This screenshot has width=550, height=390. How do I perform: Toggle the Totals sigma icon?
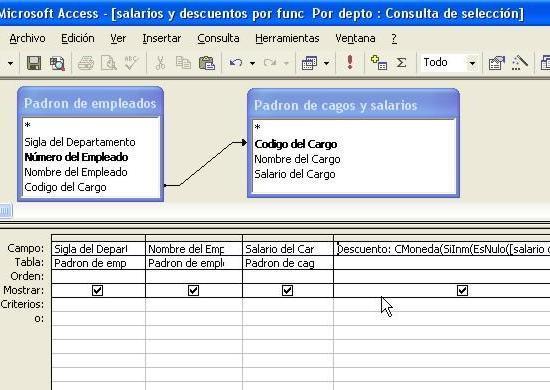point(401,63)
